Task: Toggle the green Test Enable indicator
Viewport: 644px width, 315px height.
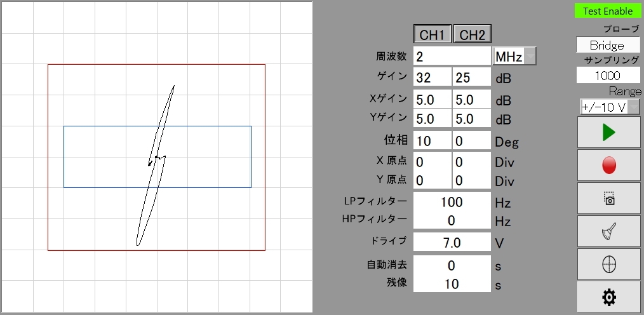Action: click(608, 11)
